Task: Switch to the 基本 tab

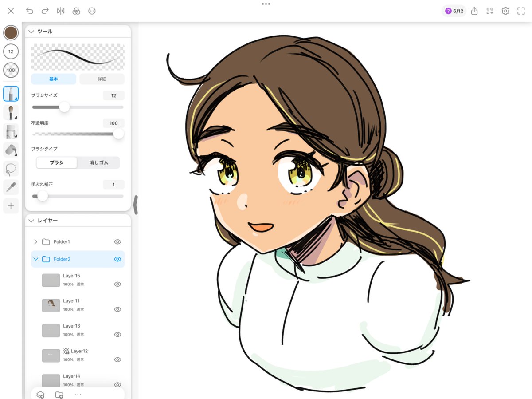Action: [x=54, y=79]
